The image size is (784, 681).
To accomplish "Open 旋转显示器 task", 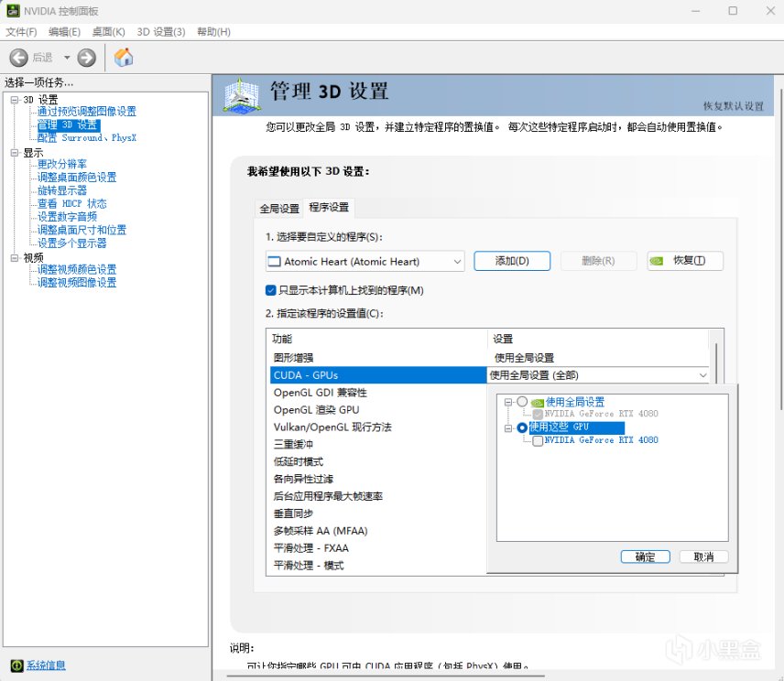I will (62, 190).
